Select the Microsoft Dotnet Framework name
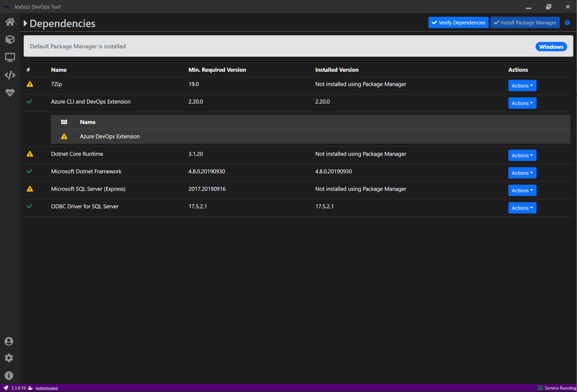Viewport: 577px width, 392px height. coord(86,171)
